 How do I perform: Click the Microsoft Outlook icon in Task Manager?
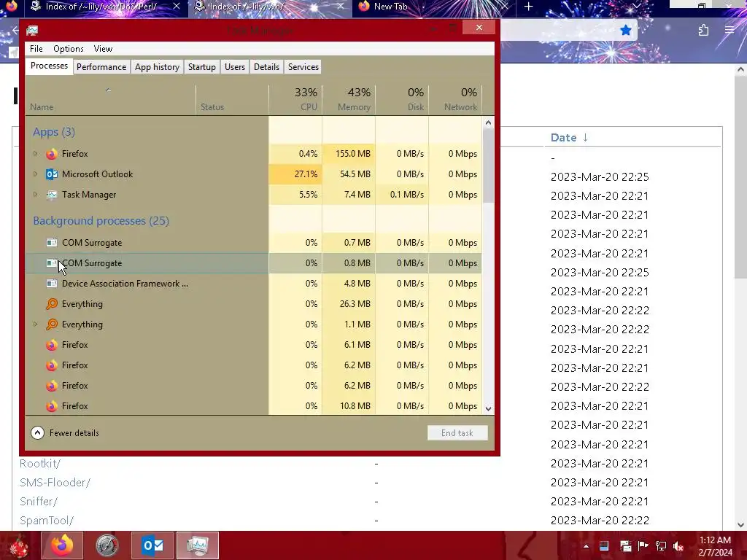coord(52,174)
